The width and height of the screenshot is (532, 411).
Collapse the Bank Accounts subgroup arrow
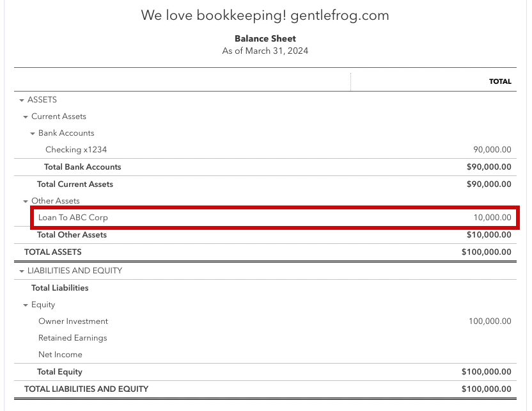pos(33,134)
